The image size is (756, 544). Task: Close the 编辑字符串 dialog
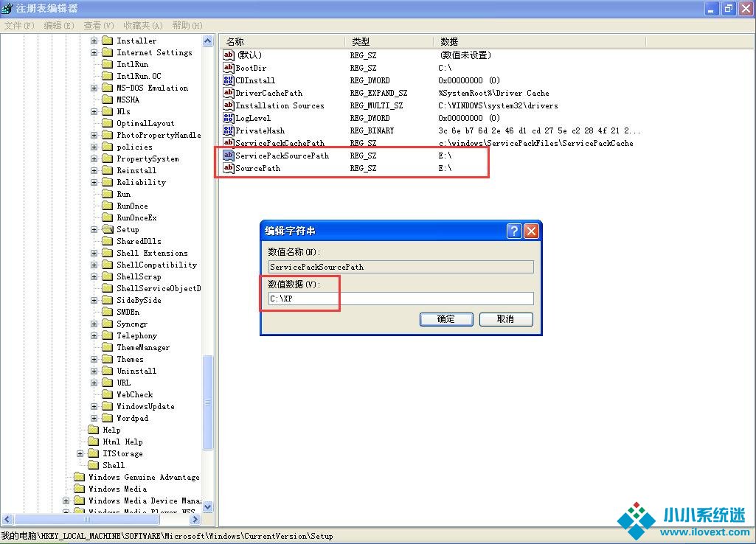coord(531,231)
